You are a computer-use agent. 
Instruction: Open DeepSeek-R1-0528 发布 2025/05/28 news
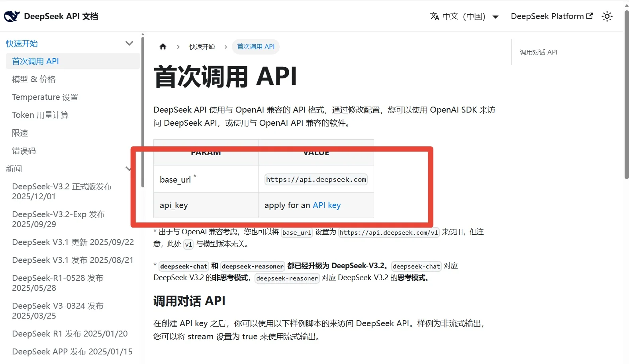coord(57,283)
